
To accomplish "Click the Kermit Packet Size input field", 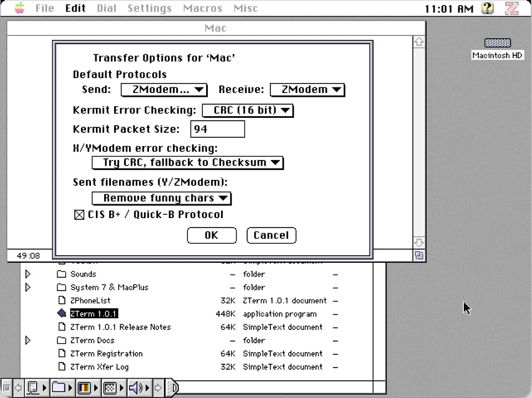I will click(217, 129).
